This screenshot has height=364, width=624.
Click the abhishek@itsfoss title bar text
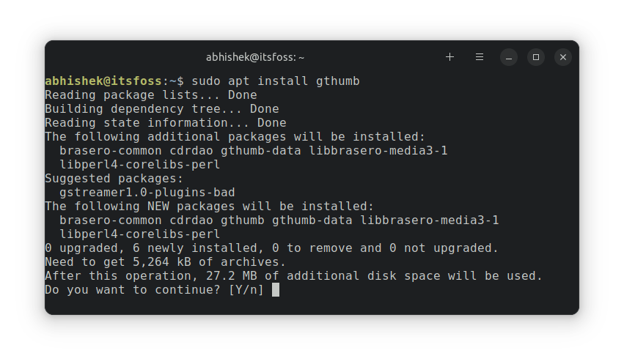click(254, 57)
